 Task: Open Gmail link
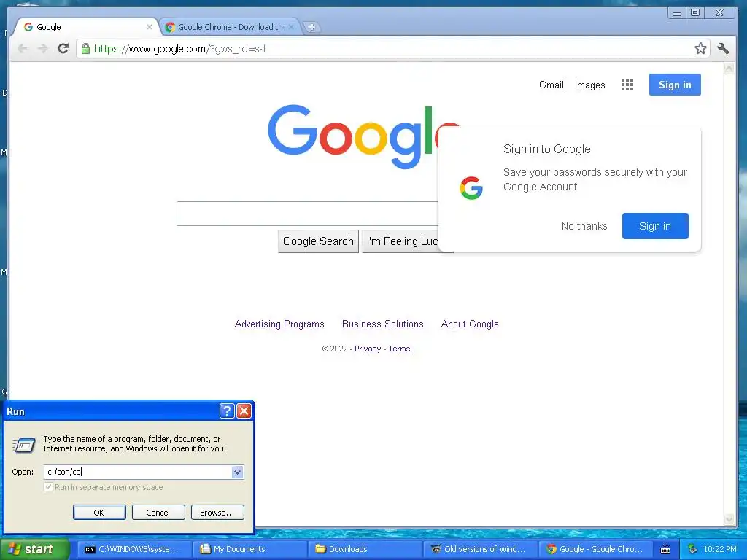pos(551,85)
